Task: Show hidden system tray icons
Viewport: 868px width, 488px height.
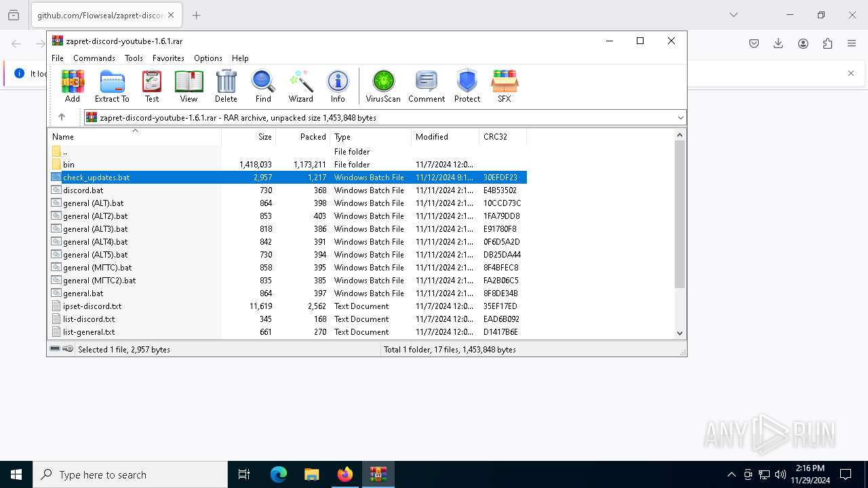Action: (731, 474)
